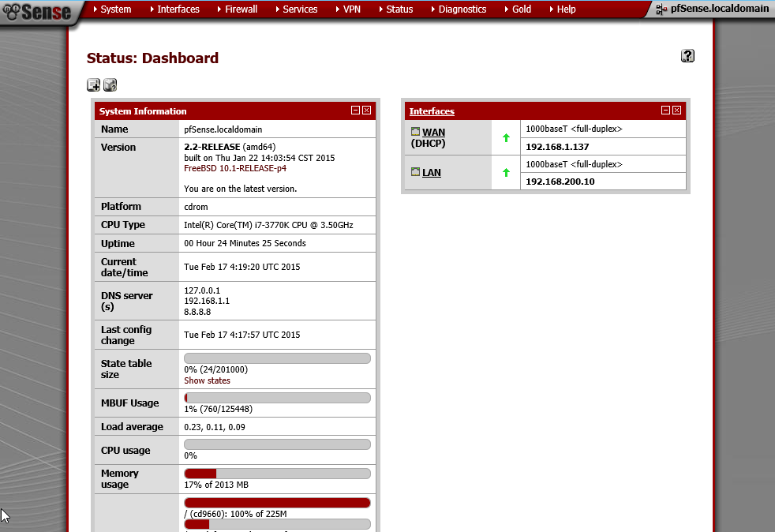Open the LAN interface link
Screen dimensions: 775x532
pyautogui.click(x=432, y=173)
